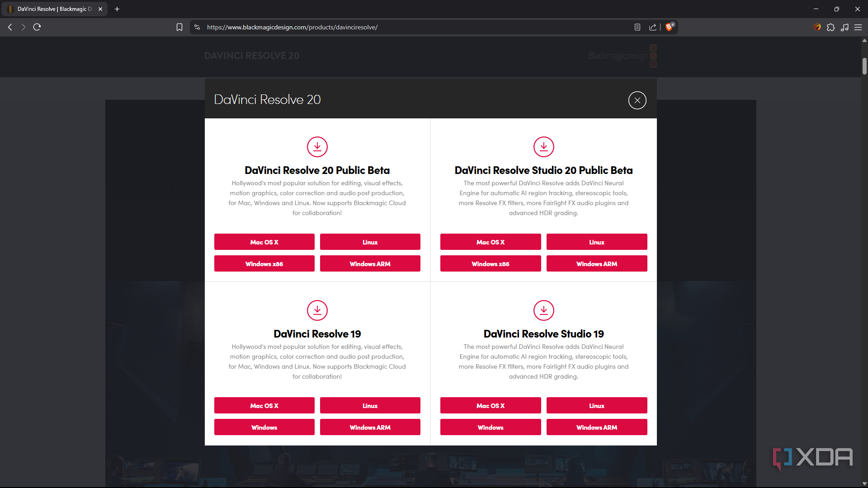
Task: Download Resolve 20 Public Beta for Mac OS X
Action: (x=264, y=242)
